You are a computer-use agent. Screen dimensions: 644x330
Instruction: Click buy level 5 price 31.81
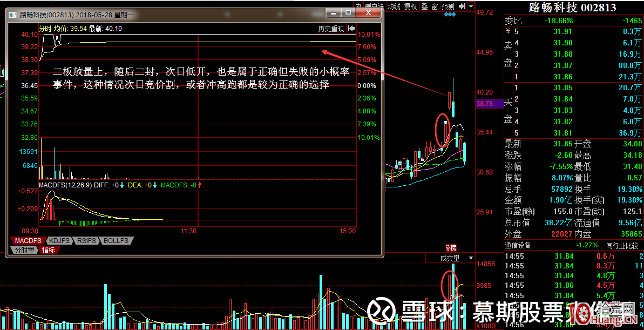(x=562, y=133)
